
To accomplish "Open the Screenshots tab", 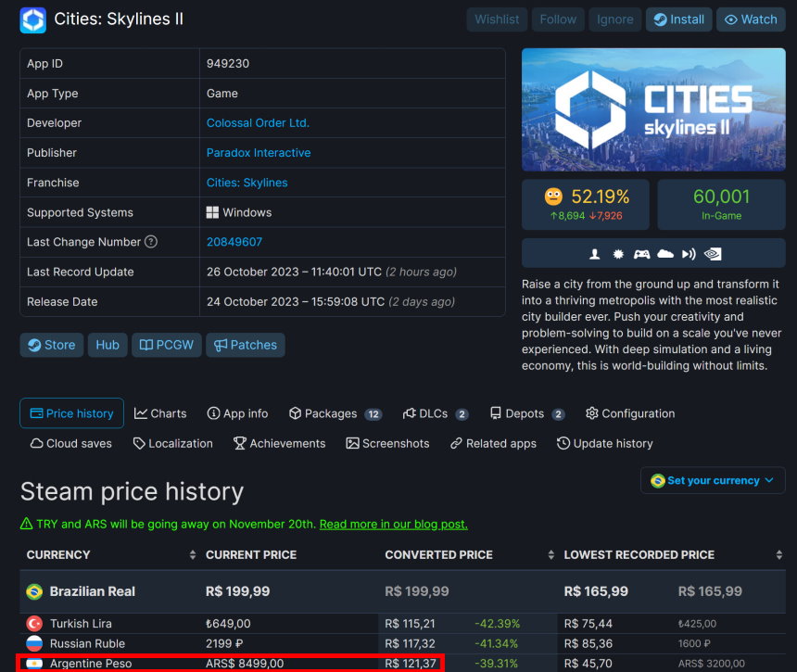I will click(x=387, y=443).
